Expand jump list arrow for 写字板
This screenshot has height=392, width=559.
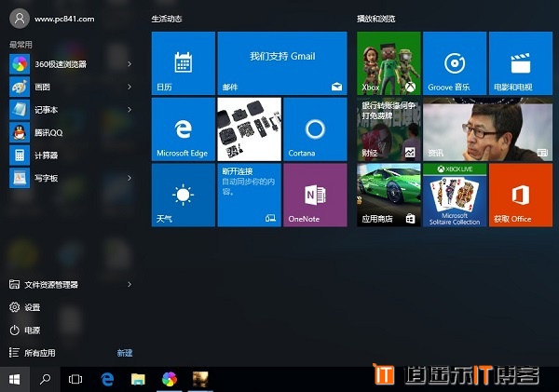(130, 178)
